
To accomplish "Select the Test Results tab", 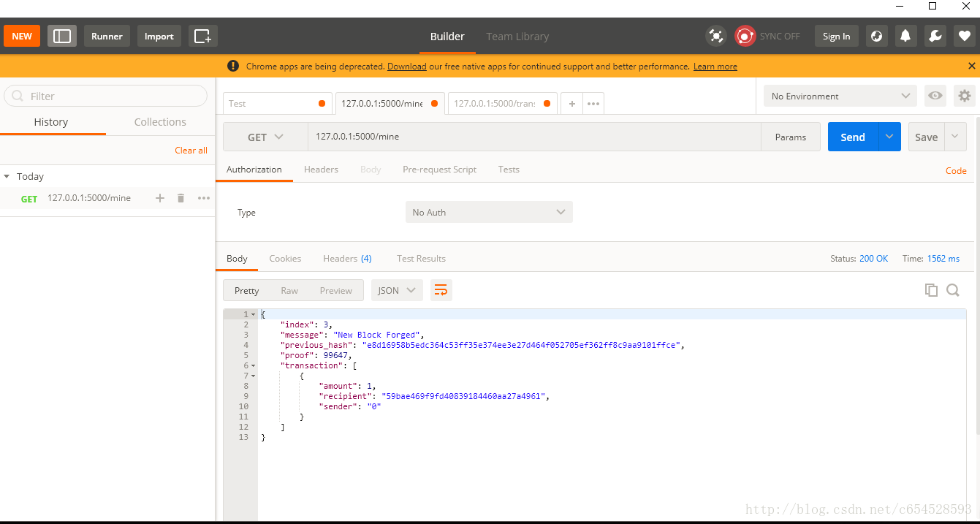I will coord(421,259).
